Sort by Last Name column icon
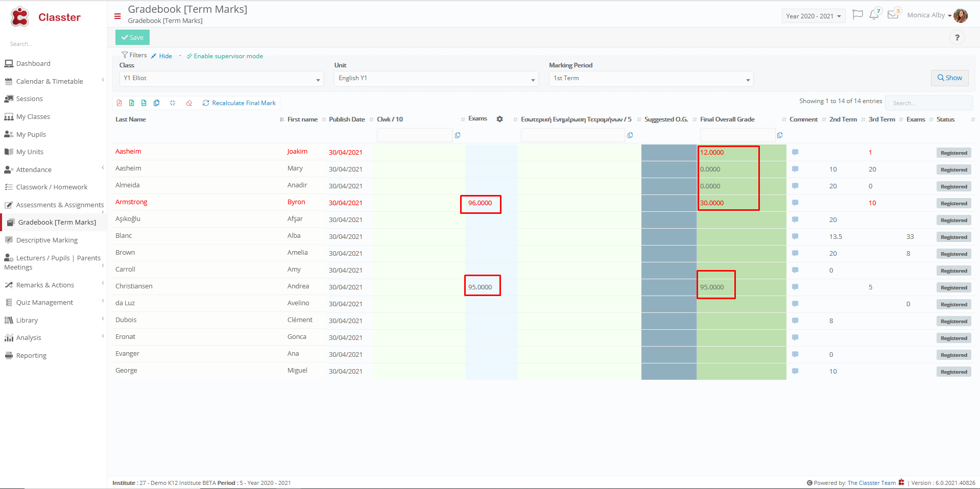The width and height of the screenshot is (980, 489). pos(282,119)
